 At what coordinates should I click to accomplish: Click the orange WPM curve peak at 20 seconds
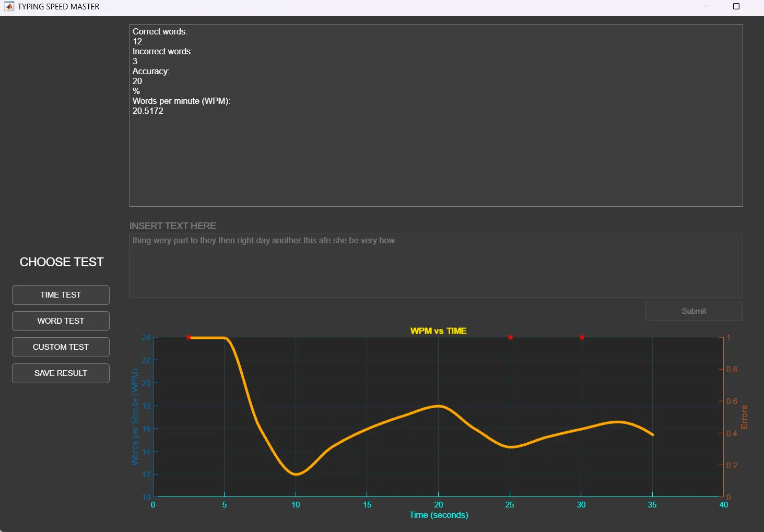click(439, 406)
